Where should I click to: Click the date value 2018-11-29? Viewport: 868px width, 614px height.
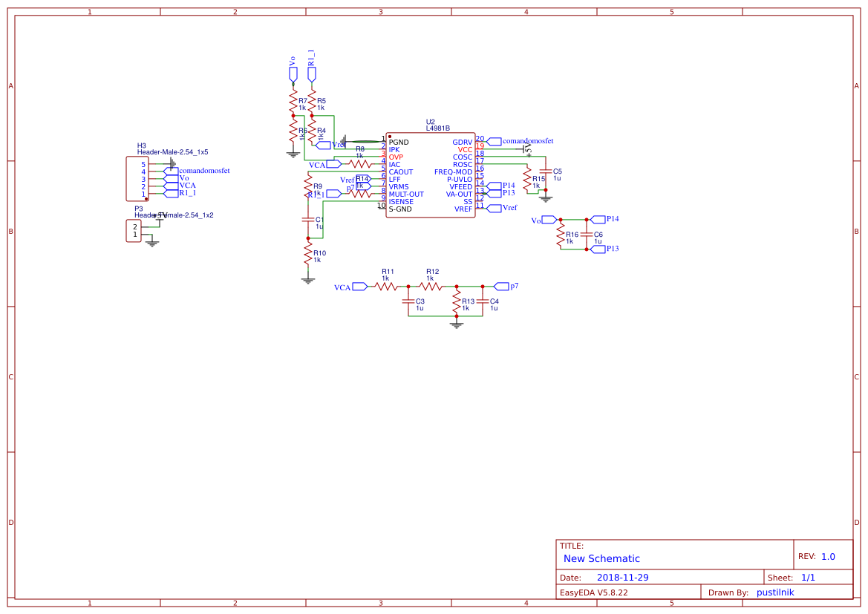[623, 577]
